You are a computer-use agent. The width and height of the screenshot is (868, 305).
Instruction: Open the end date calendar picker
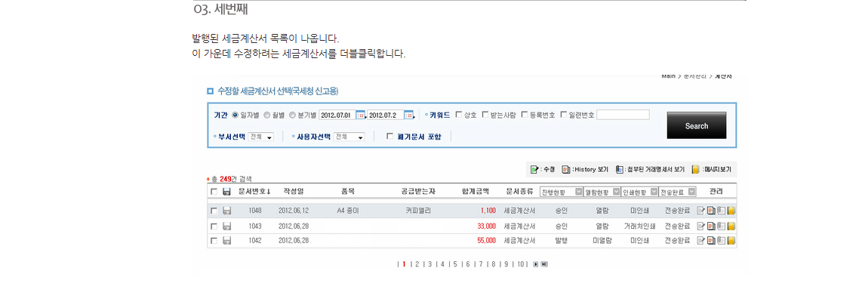pos(409,115)
